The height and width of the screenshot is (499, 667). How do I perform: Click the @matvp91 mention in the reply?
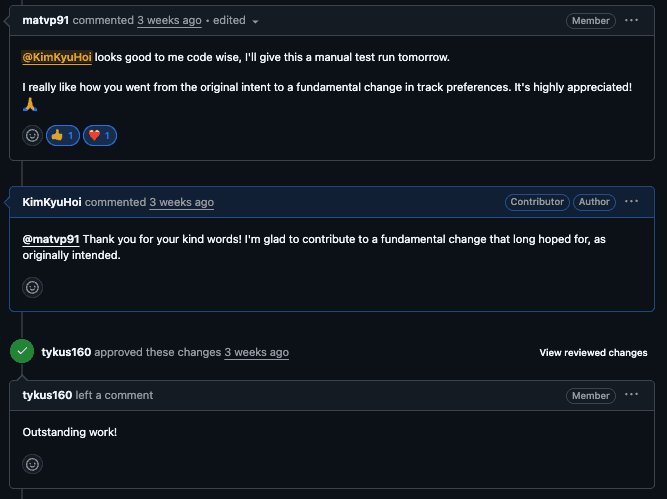(x=50, y=239)
